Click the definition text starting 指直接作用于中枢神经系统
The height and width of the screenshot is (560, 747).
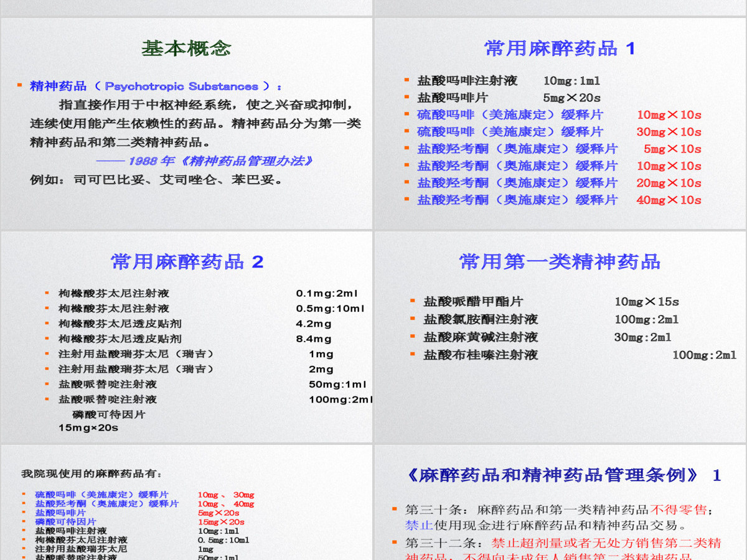pos(195,123)
